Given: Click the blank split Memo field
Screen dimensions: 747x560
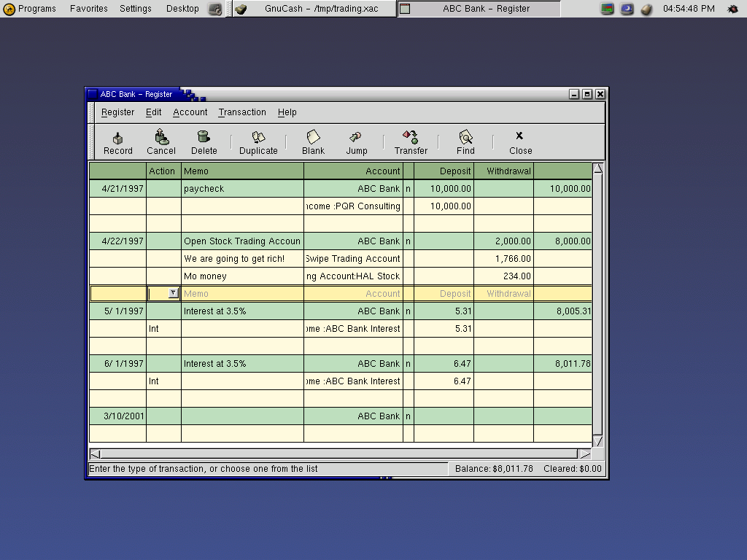Looking at the screenshot, I should (242, 293).
